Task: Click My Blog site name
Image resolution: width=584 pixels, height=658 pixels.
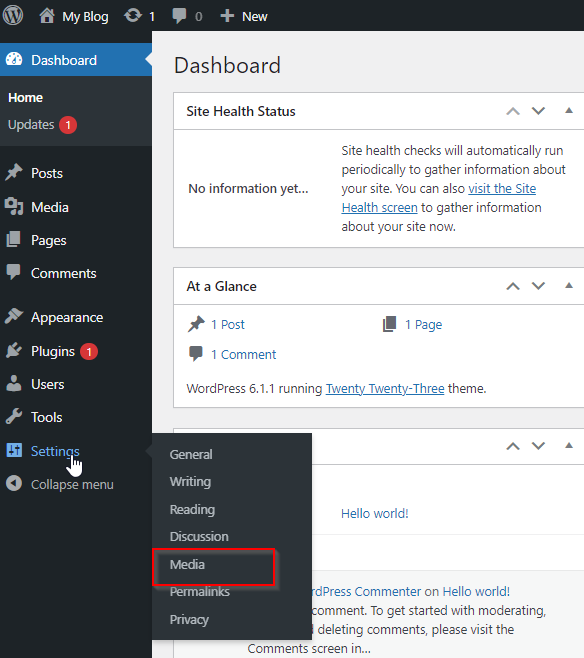Action: click(85, 17)
